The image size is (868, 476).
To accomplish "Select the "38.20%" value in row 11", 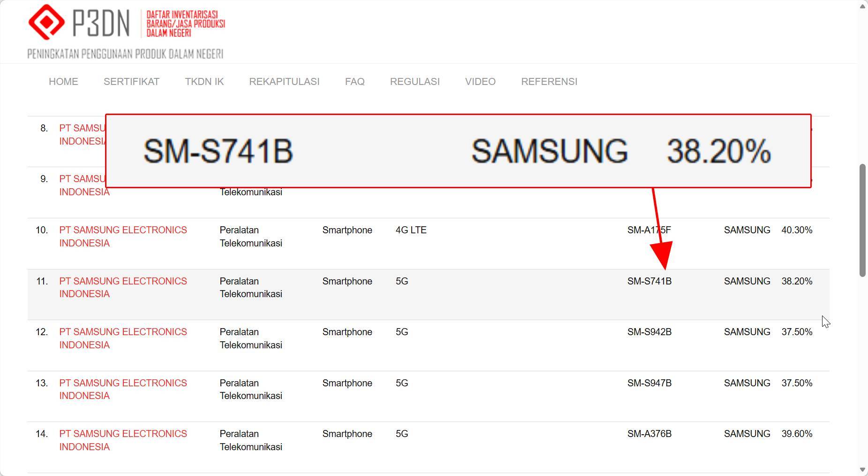I will (797, 281).
